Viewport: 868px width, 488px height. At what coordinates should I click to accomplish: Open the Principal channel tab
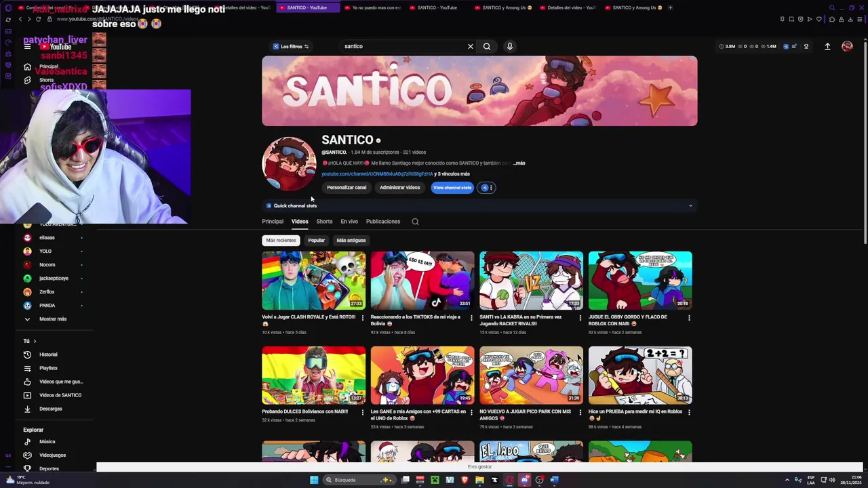coord(273,222)
